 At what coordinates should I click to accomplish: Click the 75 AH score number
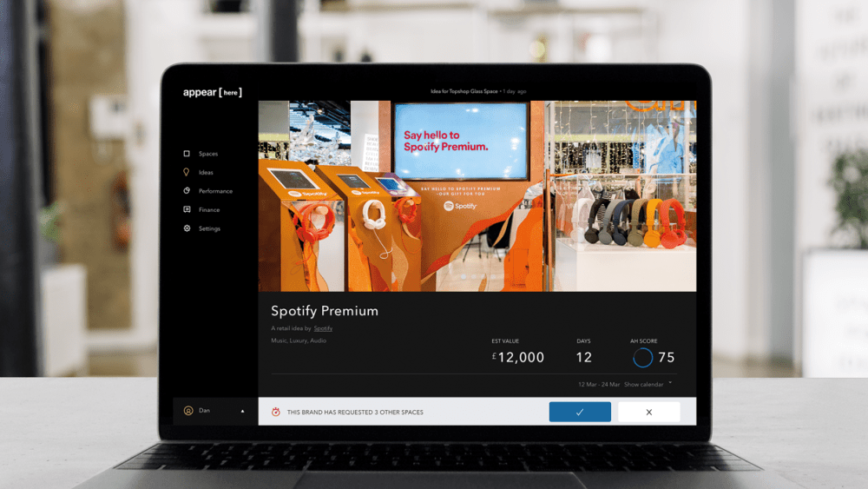click(x=667, y=357)
